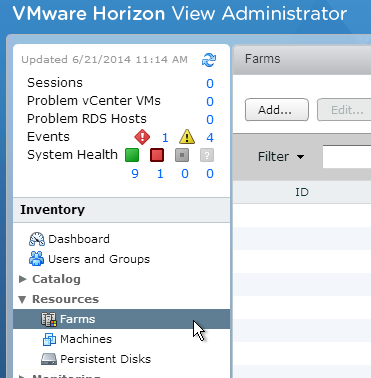Open Users and Groups

(x=90, y=259)
